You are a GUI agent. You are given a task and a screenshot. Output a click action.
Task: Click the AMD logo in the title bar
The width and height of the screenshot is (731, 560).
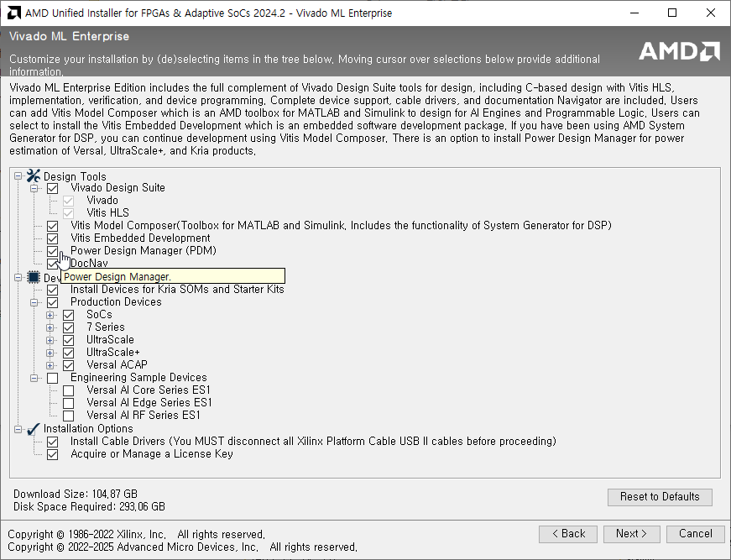[14, 13]
